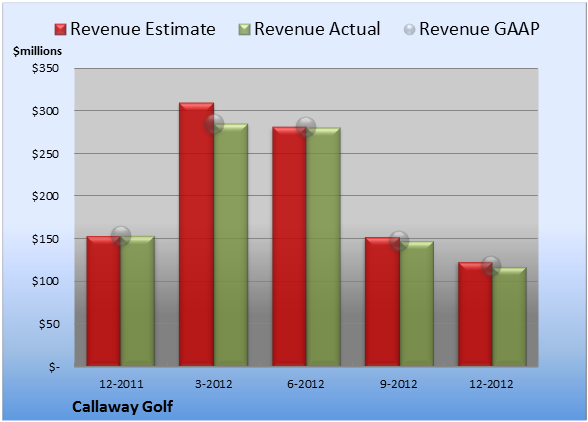The width and height of the screenshot is (588, 422).
Task: Click the '12-2011' quarter label
Action: (121, 384)
